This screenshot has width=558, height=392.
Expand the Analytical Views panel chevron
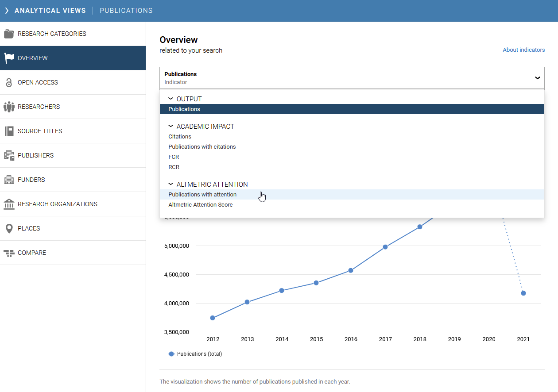7,11
